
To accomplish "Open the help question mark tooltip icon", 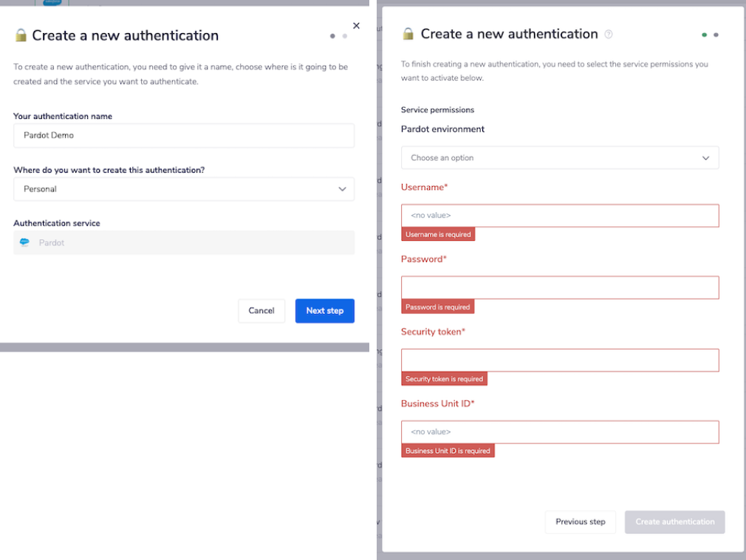I will coord(608,33).
